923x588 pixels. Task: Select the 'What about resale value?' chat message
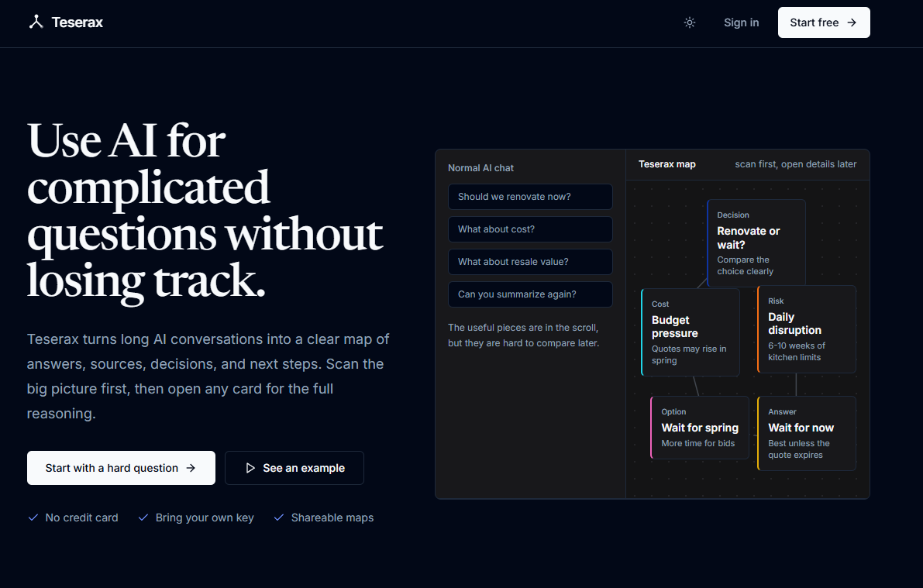point(530,261)
